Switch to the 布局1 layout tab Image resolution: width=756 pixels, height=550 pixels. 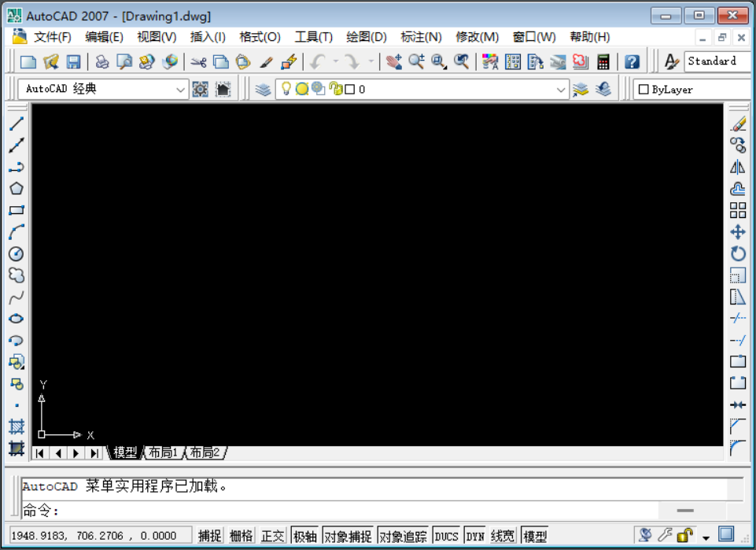tap(164, 452)
